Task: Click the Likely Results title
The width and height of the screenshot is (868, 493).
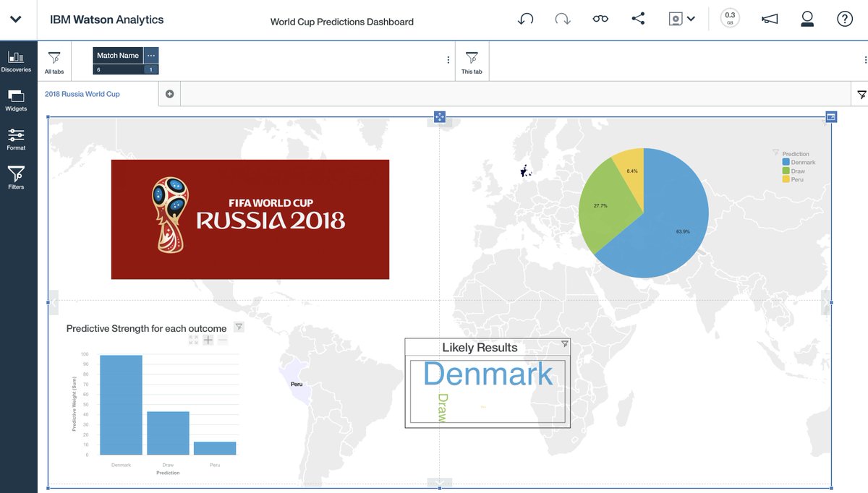Action: click(x=480, y=348)
